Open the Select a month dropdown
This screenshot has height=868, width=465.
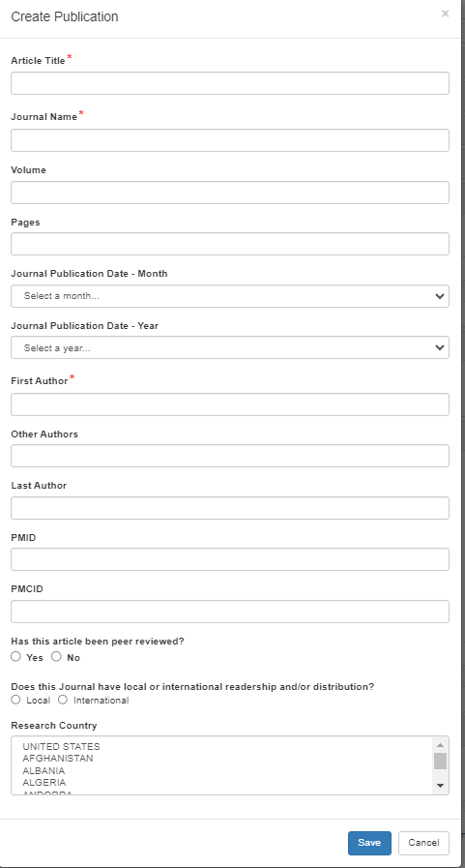[230, 296]
